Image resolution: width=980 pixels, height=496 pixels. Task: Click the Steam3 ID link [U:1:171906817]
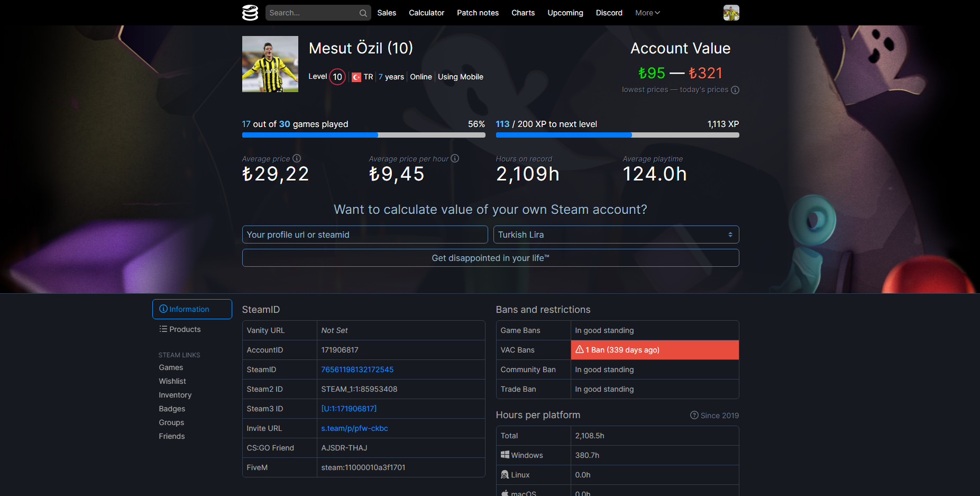click(349, 409)
